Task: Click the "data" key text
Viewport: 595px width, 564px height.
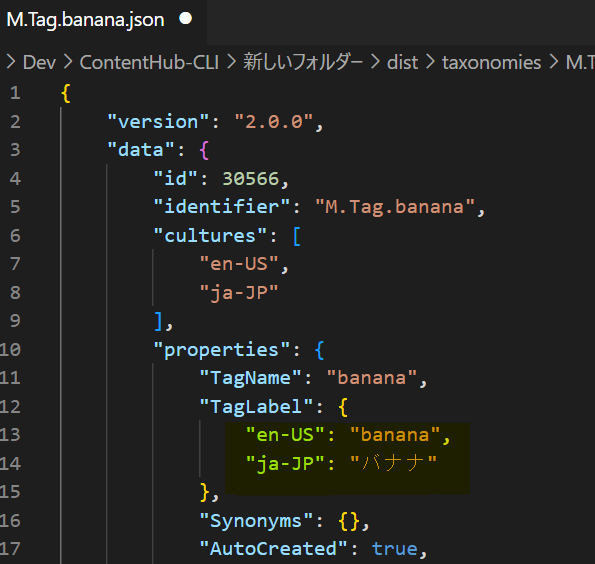Action: click(x=141, y=150)
